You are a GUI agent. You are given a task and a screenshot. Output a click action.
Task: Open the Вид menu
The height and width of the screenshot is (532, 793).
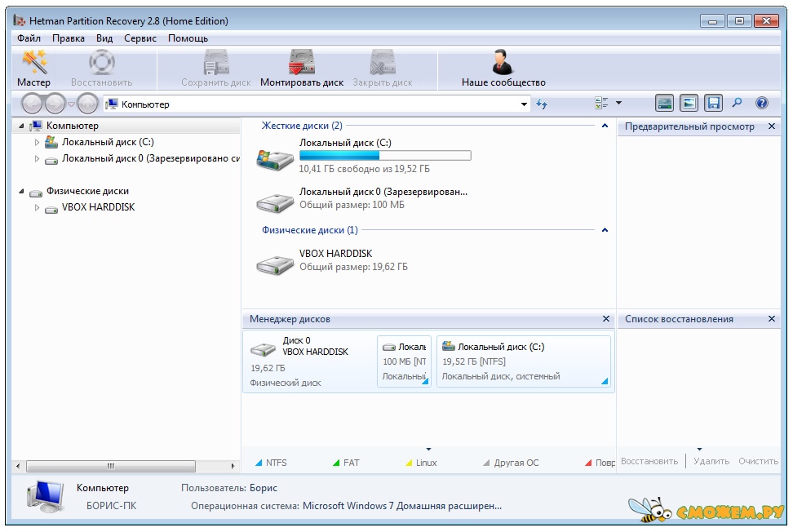(x=104, y=38)
